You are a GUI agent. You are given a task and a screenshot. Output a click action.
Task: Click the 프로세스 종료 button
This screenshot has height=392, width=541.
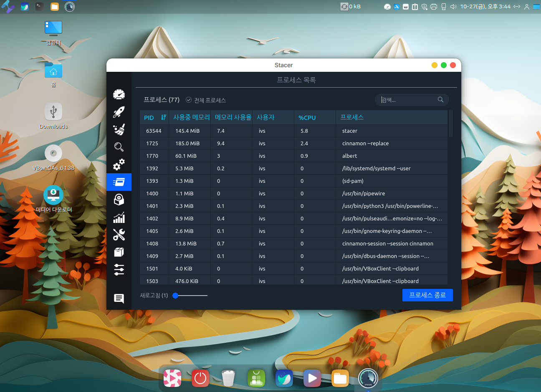tap(427, 295)
